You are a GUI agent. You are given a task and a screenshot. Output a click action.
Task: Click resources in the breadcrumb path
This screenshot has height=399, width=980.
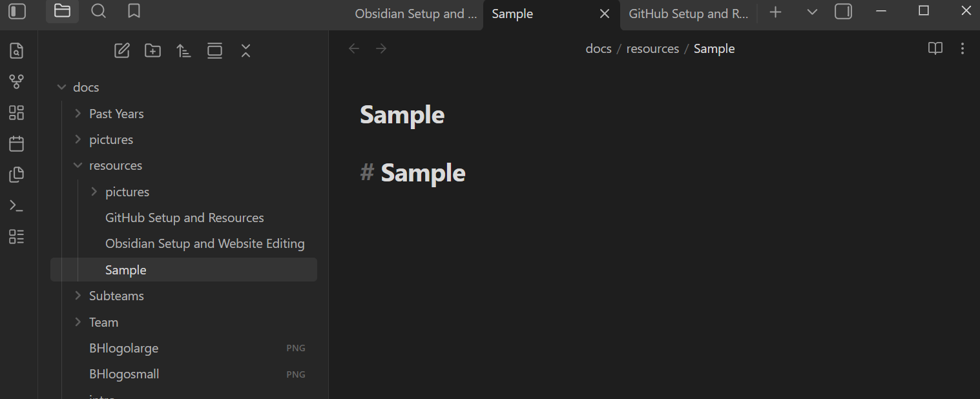tap(652, 48)
